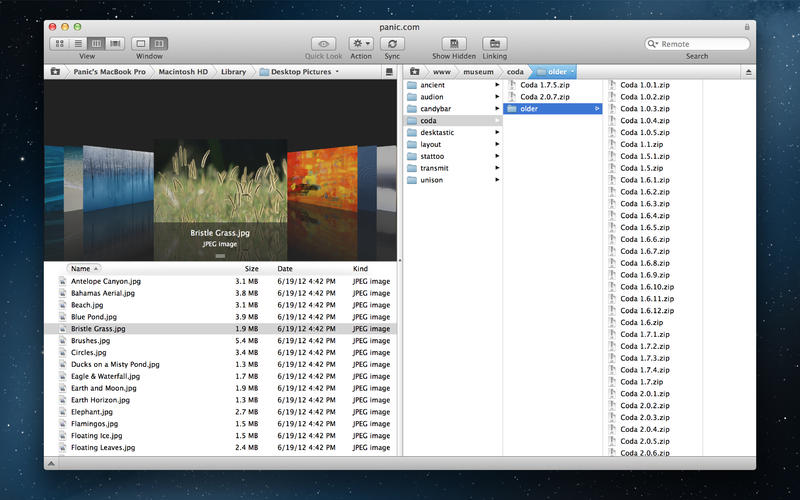Viewport: 800px width, 500px height.
Task: Select Coda 1.0.1.zip file icon
Action: point(612,85)
